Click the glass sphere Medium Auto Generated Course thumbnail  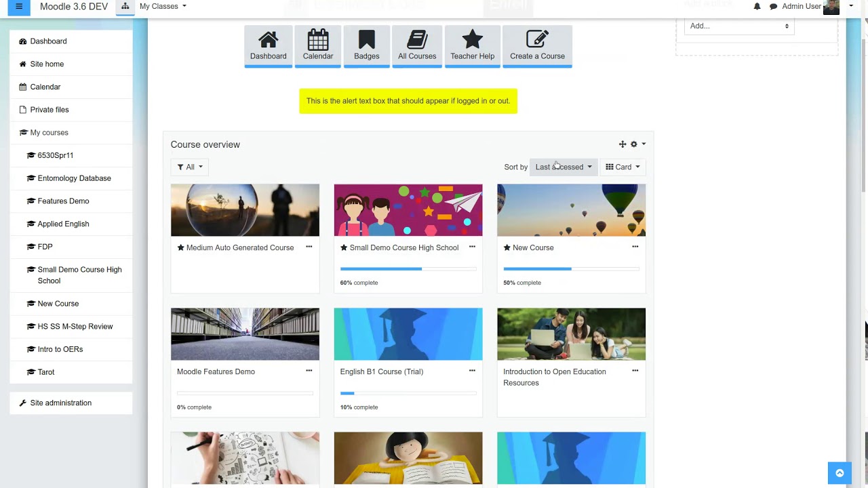tap(245, 210)
